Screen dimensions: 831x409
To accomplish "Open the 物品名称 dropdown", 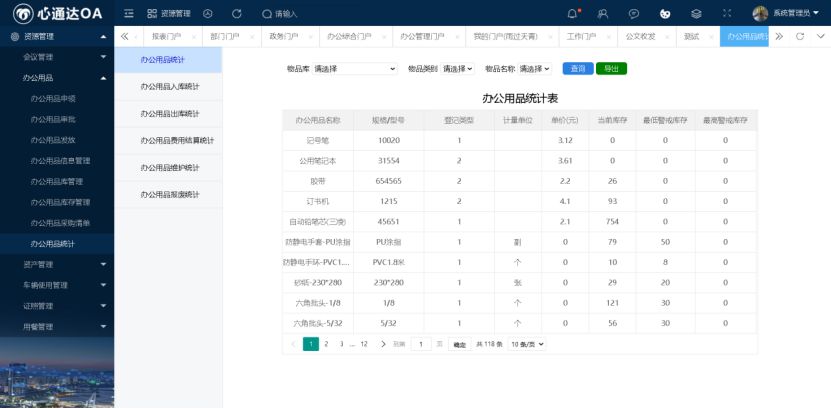I will tap(534, 69).
